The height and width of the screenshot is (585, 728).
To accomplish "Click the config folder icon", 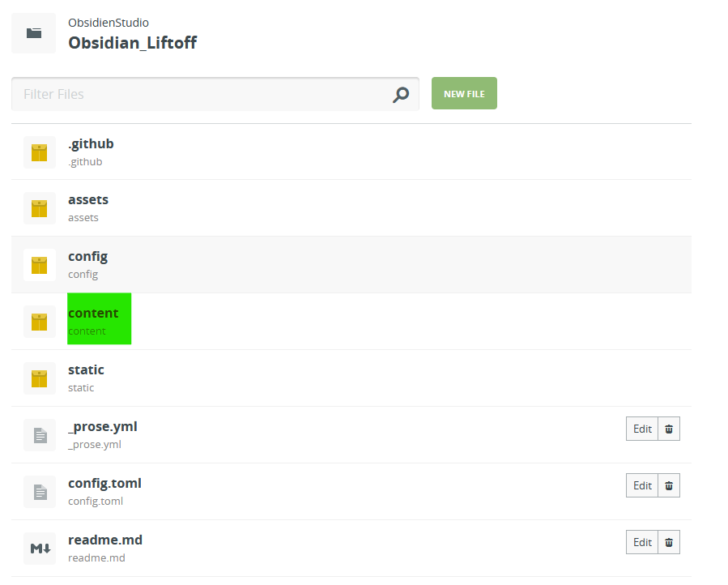I will [x=39, y=265].
